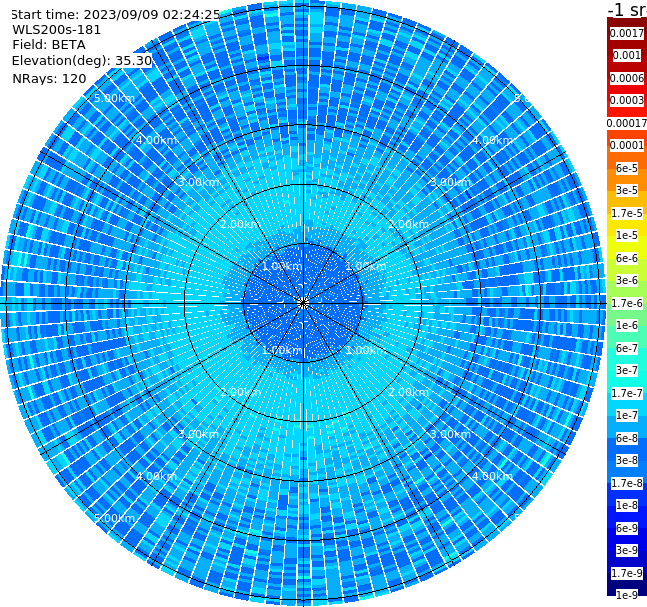Click the '3.00km' range label in lower-right quadrant

tap(450, 434)
